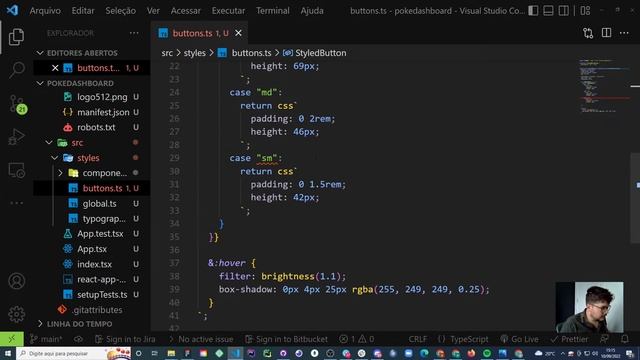Open the Editar menu
640x360 pixels.
[x=83, y=11]
